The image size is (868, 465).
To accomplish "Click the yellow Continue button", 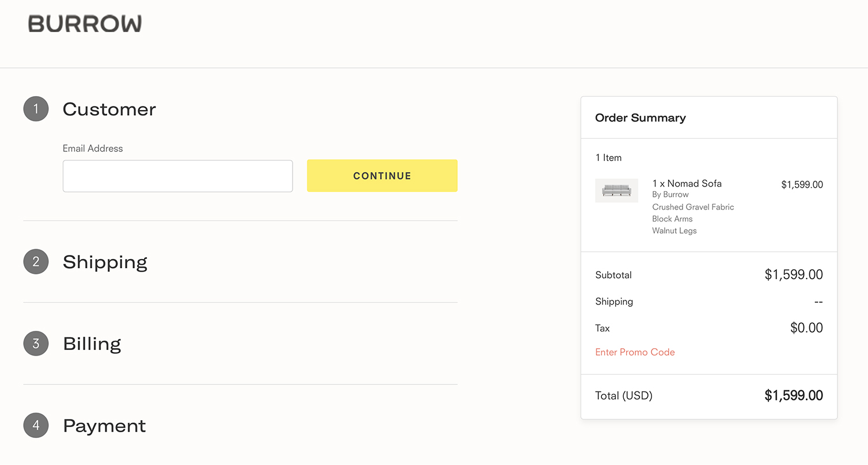I will tap(382, 176).
